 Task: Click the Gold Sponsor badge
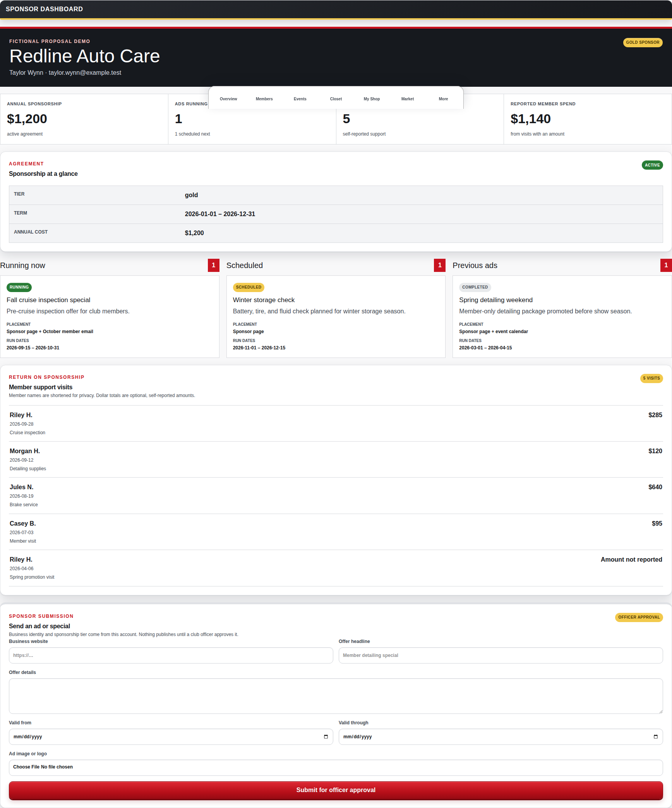click(643, 43)
